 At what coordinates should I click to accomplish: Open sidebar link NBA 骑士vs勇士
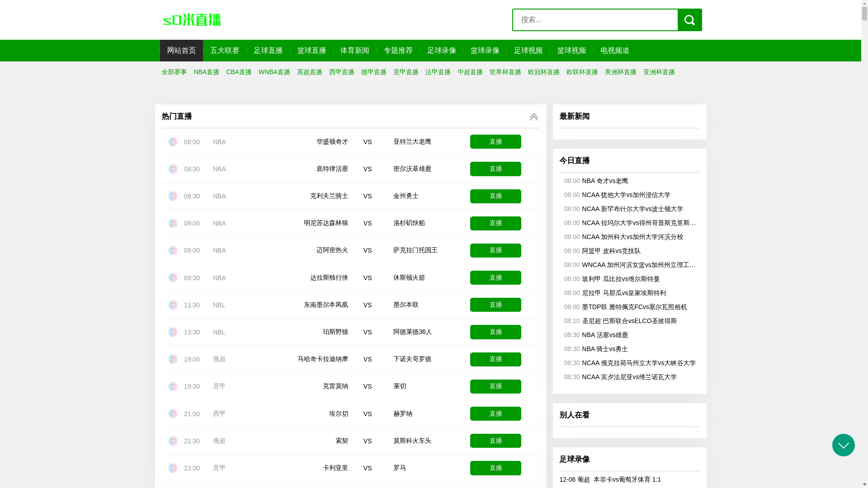point(605,349)
